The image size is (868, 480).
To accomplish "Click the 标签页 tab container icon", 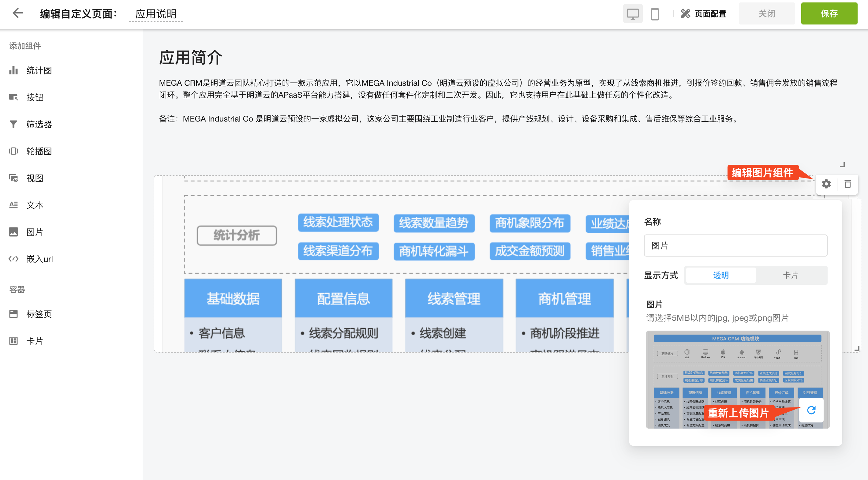I will point(13,314).
